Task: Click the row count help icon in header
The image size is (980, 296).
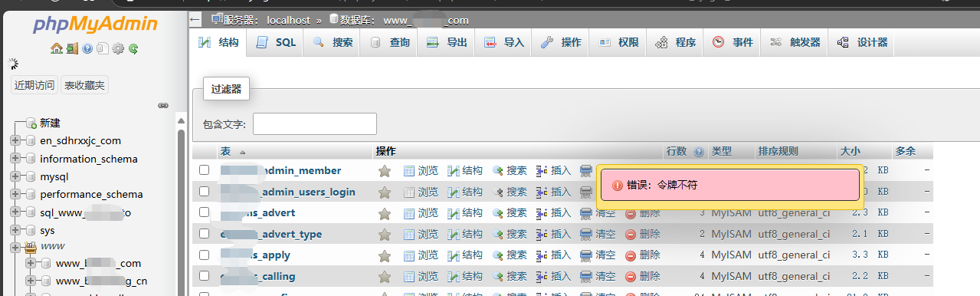Action: point(698,152)
